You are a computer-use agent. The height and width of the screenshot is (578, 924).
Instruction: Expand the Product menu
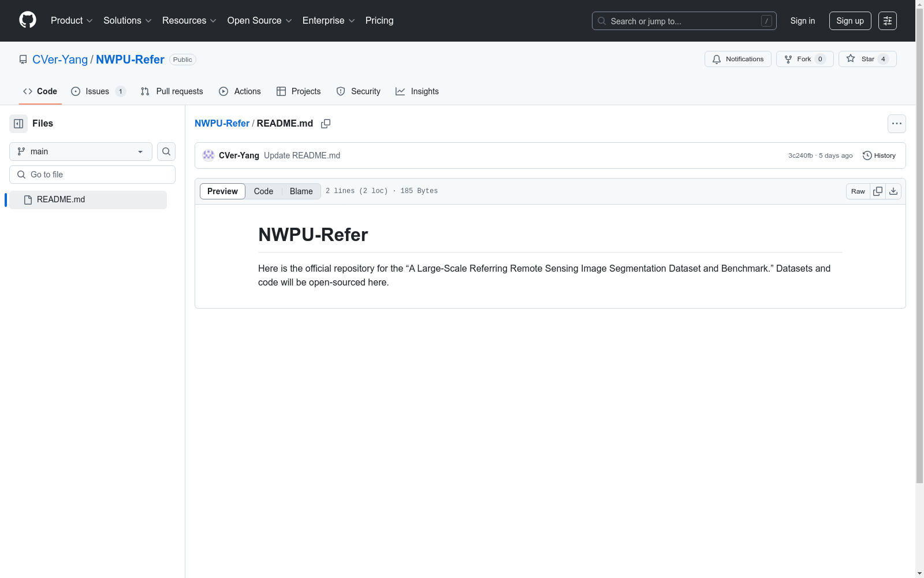72,21
